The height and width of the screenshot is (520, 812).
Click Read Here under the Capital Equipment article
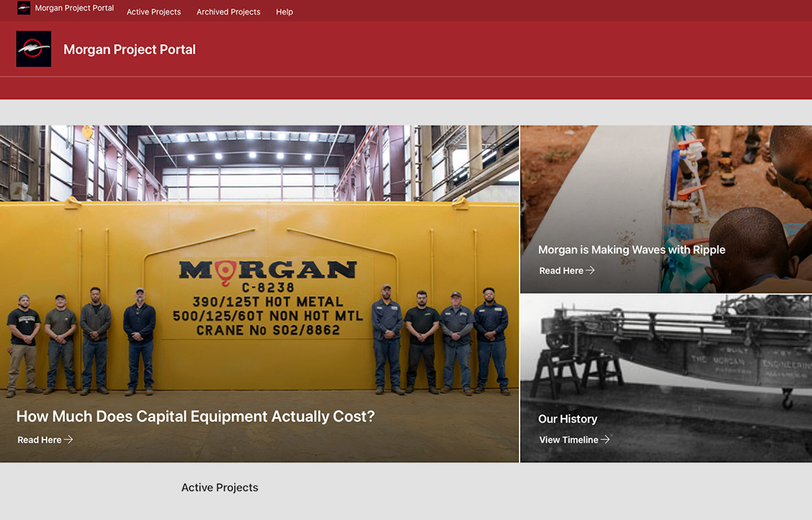(45, 440)
